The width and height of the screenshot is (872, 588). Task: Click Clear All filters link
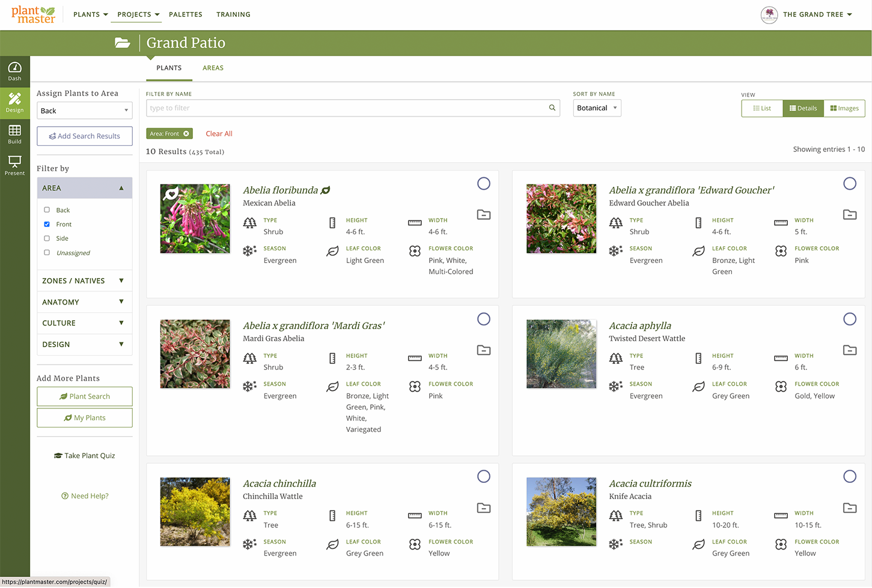pos(219,133)
